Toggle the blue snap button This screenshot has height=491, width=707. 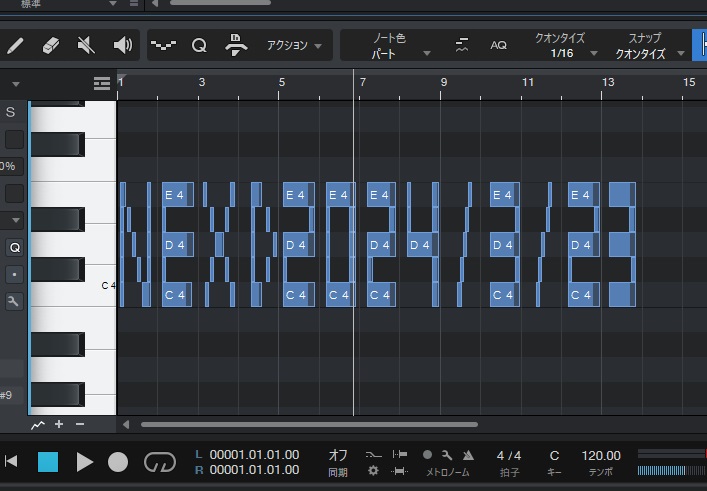699,46
